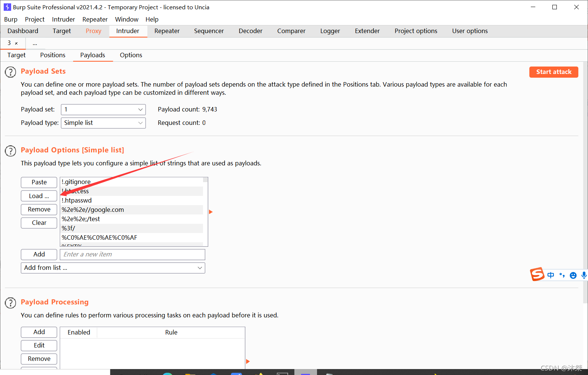Open the Intruder menu in menu bar
Viewport: 588px width, 375px height.
click(63, 19)
